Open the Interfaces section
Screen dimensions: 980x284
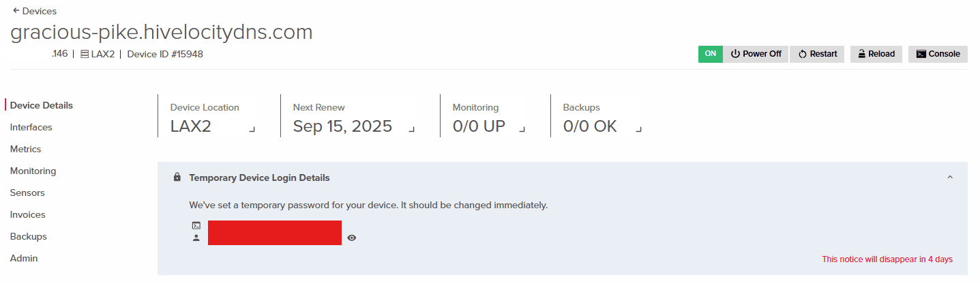pyautogui.click(x=31, y=128)
